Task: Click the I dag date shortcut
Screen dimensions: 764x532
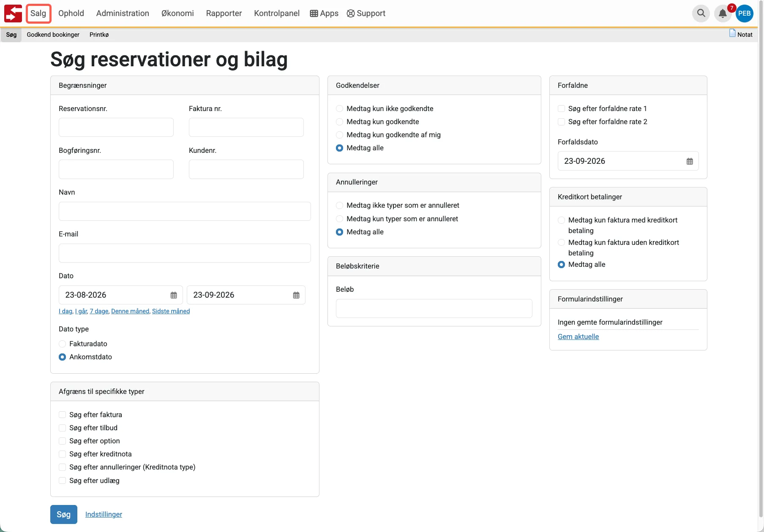Action: click(x=65, y=312)
